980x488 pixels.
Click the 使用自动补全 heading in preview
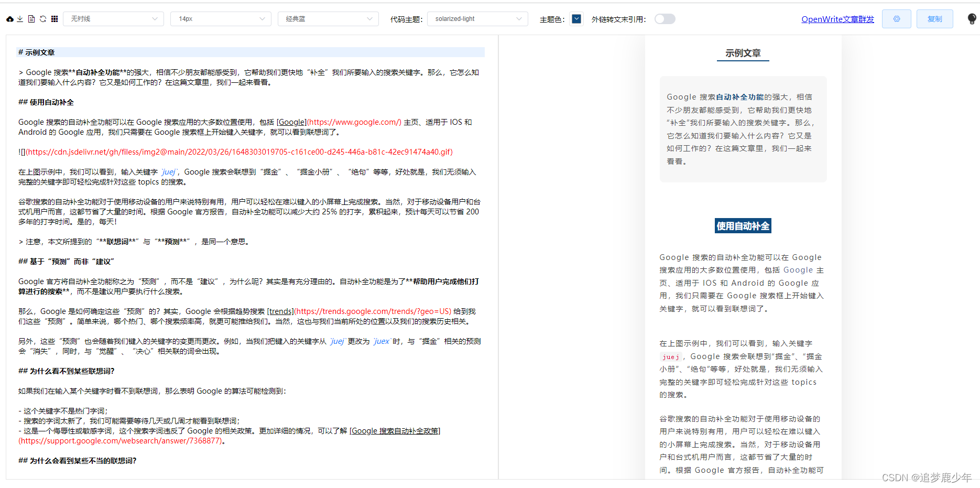click(743, 226)
